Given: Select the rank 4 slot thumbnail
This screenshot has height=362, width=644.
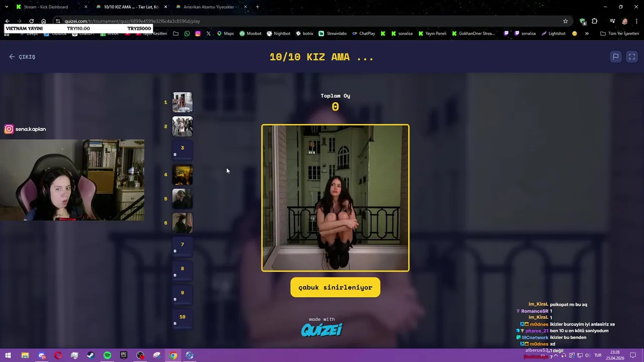Looking at the screenshot, I should [x=183, y=174].
